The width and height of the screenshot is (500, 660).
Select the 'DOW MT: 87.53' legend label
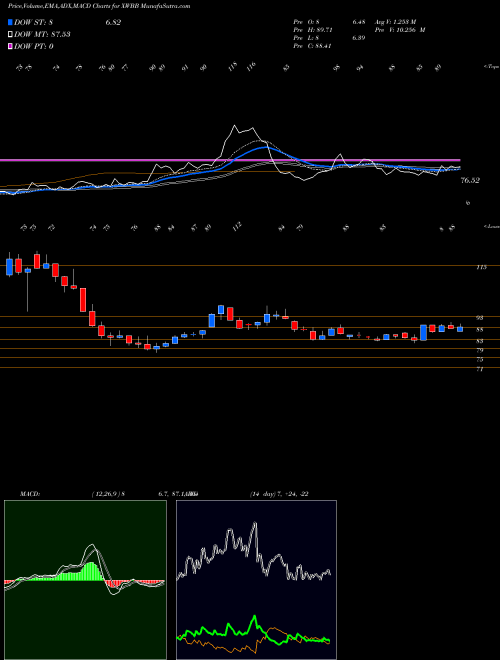click(42, 35)
